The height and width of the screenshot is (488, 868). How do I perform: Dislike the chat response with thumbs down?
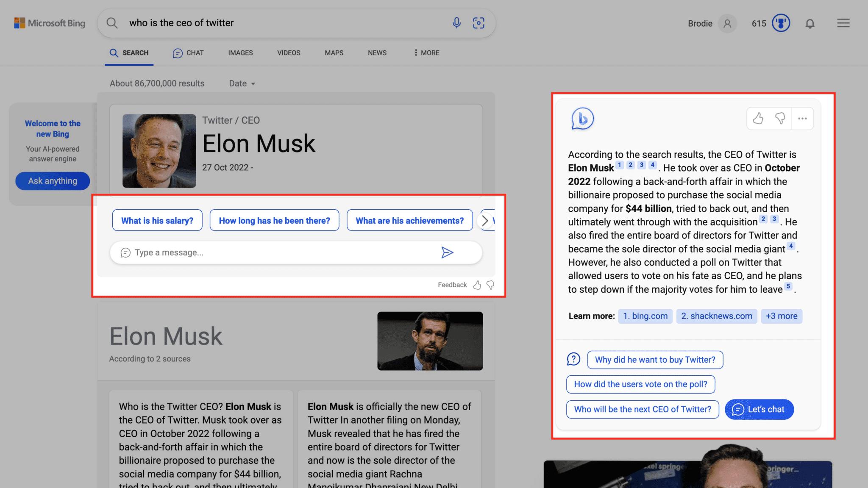pos(780,119)
